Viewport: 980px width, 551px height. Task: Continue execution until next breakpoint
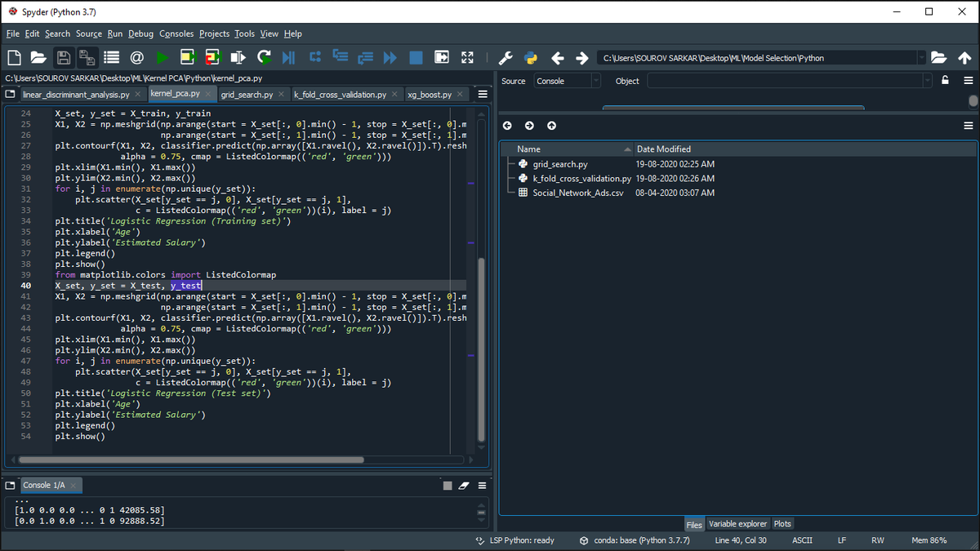[390, 58]
